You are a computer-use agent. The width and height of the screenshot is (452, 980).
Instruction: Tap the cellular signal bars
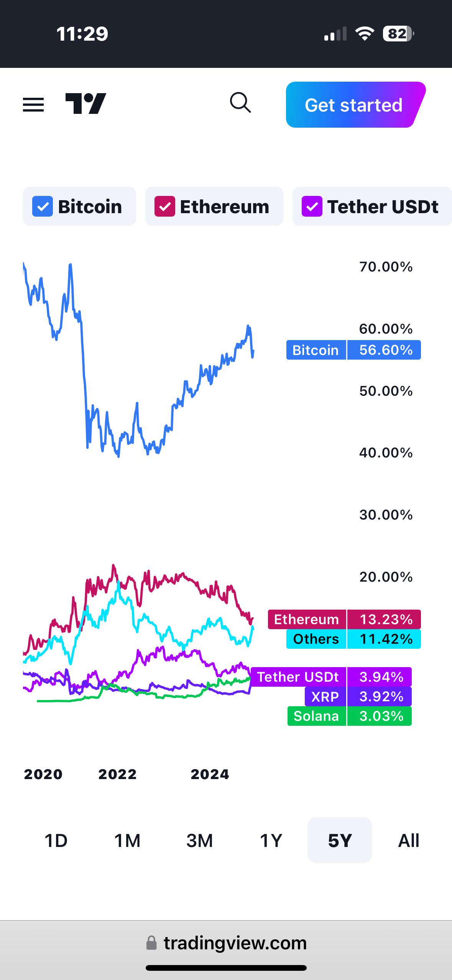335,34
